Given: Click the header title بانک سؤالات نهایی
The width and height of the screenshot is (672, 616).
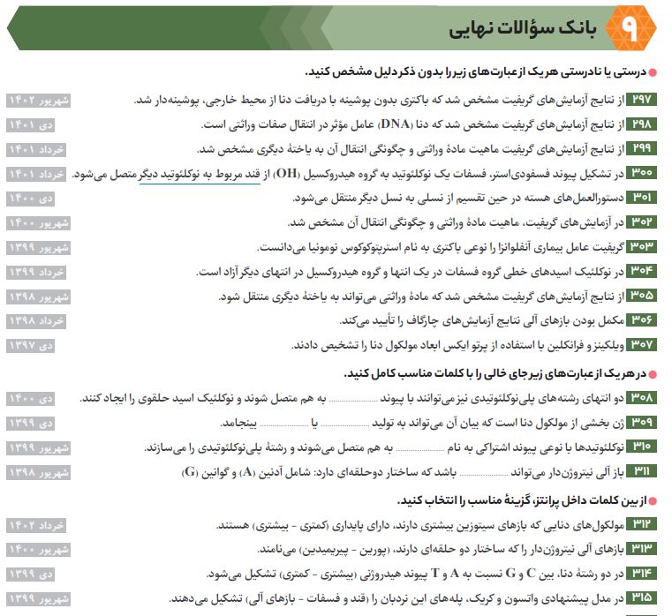Looking at the screenshot, I should point(523,28).
